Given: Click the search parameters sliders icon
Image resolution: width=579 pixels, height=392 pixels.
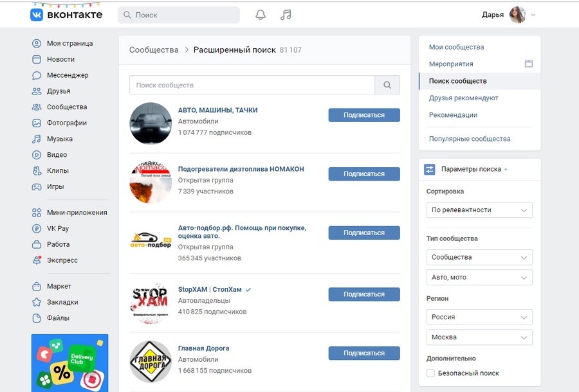Looking at the screenshot, I should pyautogui.click(x=430, y=169).
